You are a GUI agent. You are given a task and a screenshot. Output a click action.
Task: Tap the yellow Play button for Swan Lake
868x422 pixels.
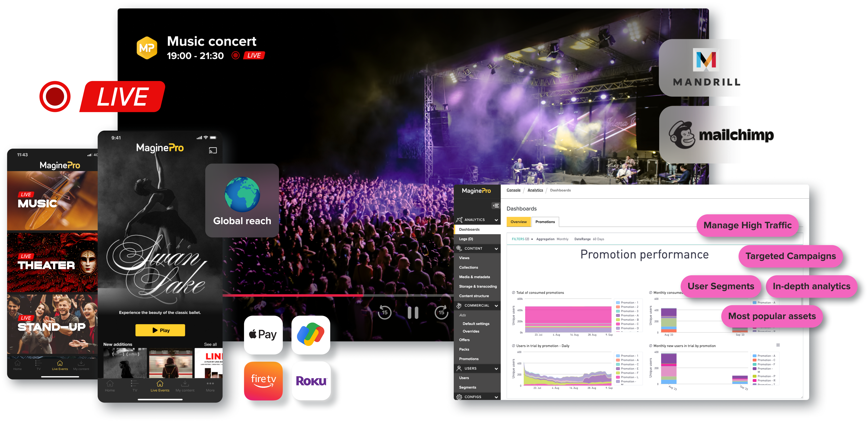point(160,330)
